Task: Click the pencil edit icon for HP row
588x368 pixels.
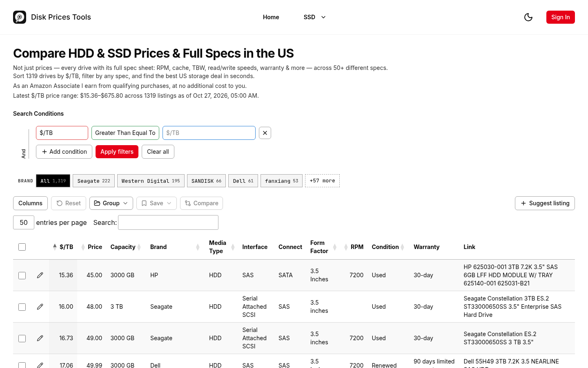Action: tap(40, 275)
